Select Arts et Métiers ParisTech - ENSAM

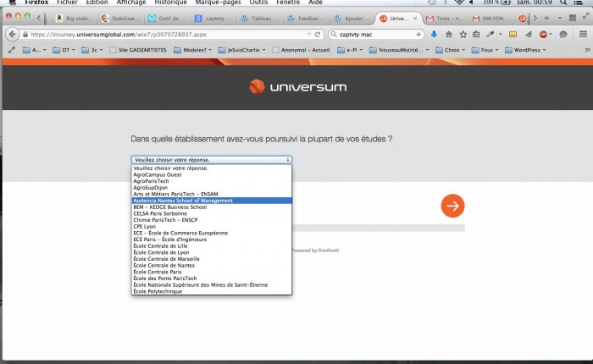coord(212,194)
